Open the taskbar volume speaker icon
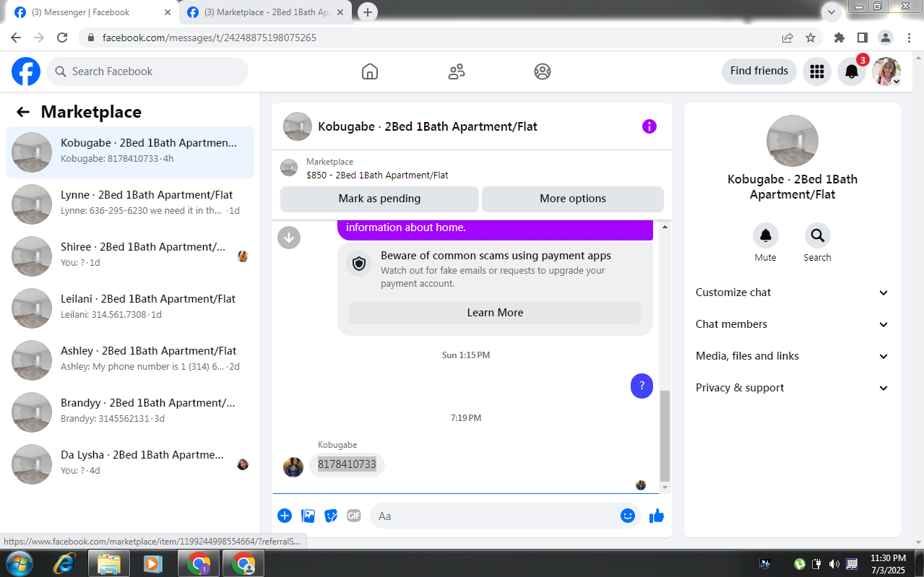924x577 pixels. tap(834, 564)
